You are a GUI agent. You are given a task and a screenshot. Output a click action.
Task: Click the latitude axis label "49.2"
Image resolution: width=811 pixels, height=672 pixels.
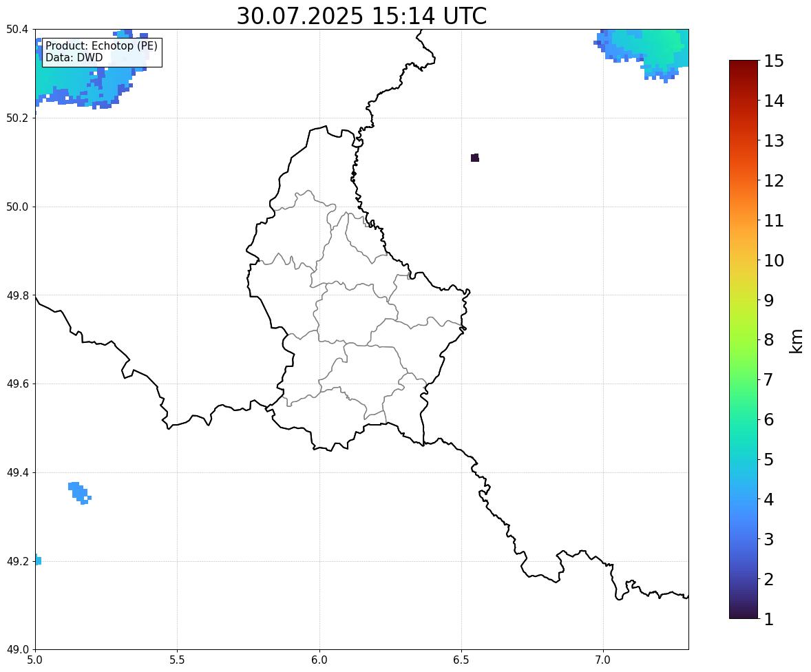[x=17, y=561]
